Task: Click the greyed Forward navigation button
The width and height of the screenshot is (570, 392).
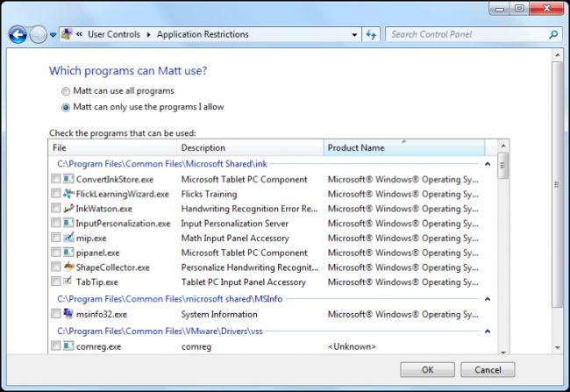Action: coord(39,35)
